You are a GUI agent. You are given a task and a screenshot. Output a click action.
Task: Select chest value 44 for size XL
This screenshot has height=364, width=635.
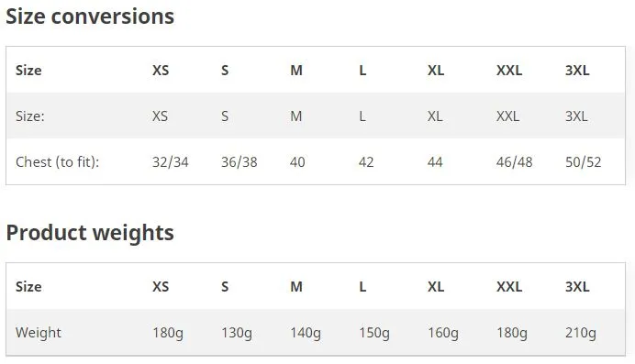435,162
